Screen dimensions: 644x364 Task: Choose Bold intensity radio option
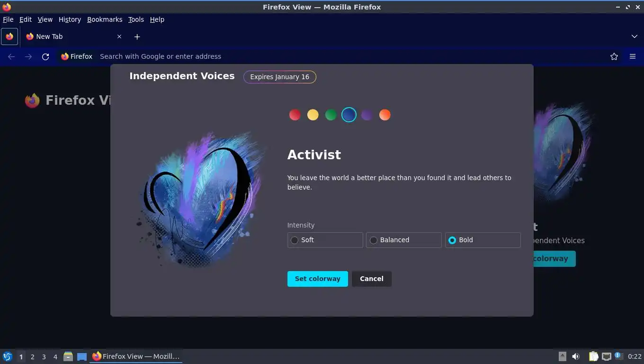483,240
